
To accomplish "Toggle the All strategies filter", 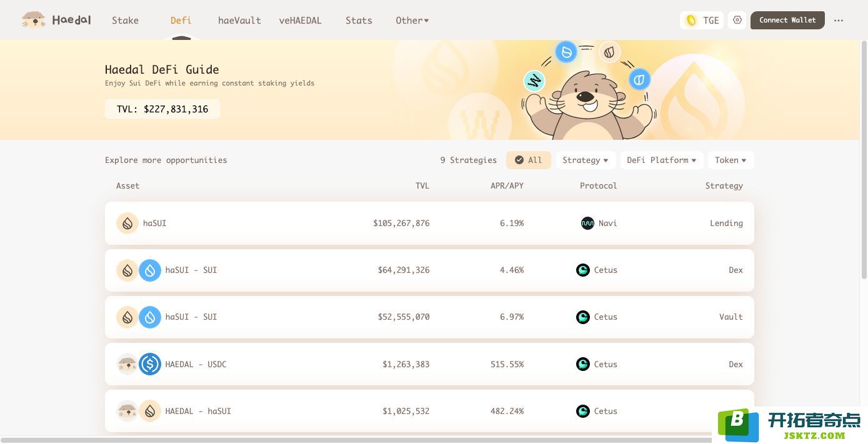I will click(x=529, y=160).
